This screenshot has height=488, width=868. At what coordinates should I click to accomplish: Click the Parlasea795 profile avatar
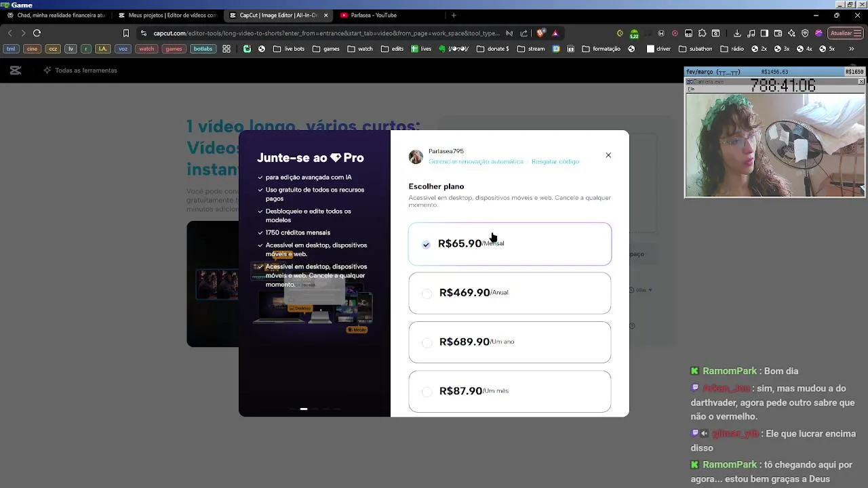(416, 157)
